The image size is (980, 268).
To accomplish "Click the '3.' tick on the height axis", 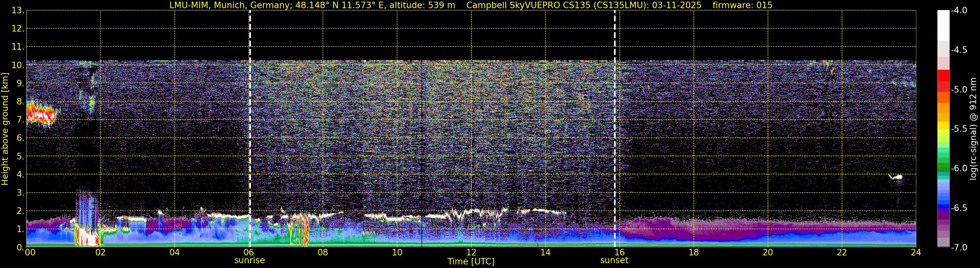I will (20, 193).
